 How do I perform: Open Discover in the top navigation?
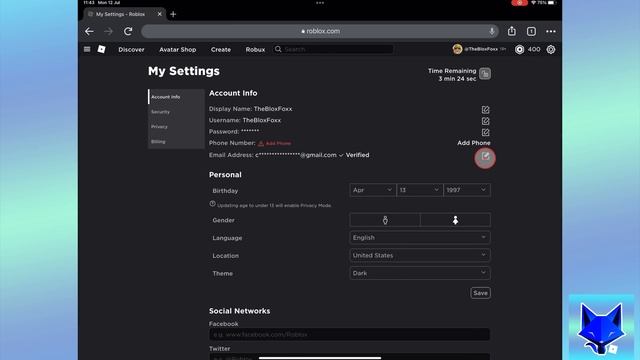click(x=131, y=49)
